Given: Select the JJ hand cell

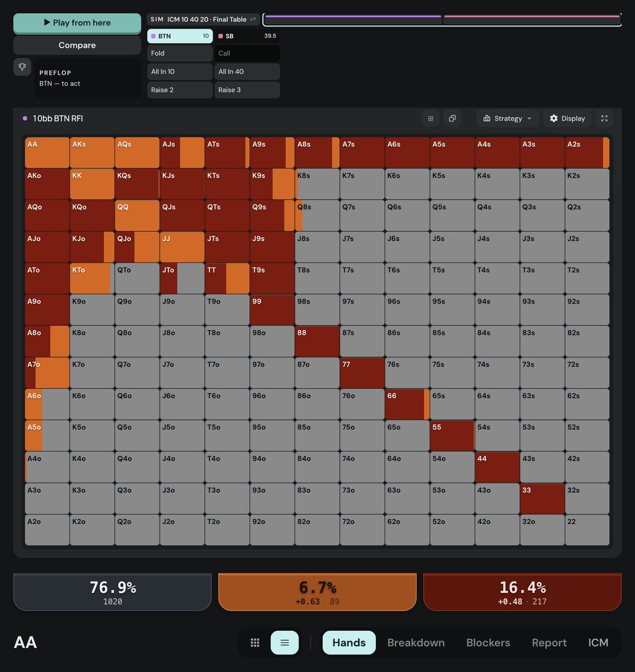Looking at the screenshot, I should click(182, 247).
